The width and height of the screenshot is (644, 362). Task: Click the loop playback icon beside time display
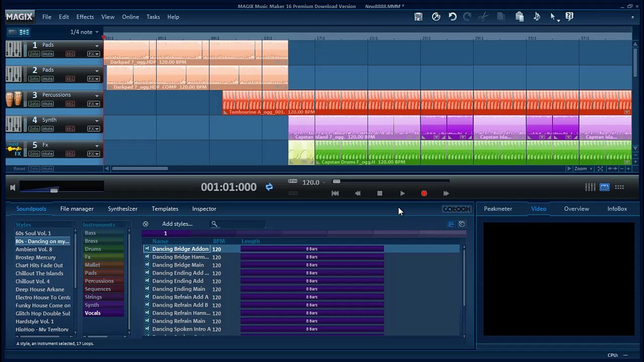pyautogui.click(x=269, y=187)
